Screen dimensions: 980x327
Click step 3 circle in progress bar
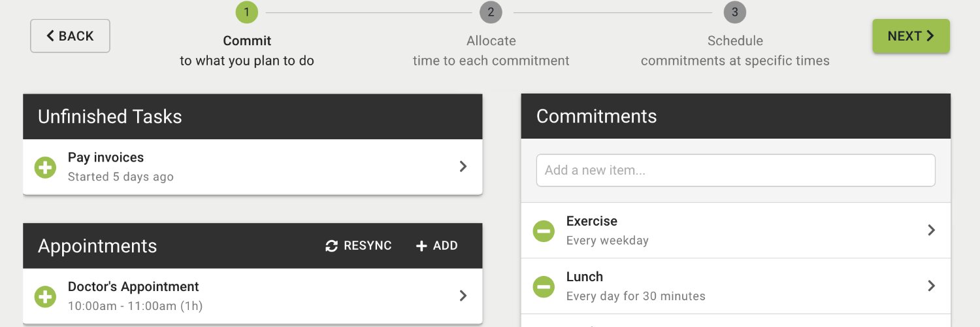(735, 12)
